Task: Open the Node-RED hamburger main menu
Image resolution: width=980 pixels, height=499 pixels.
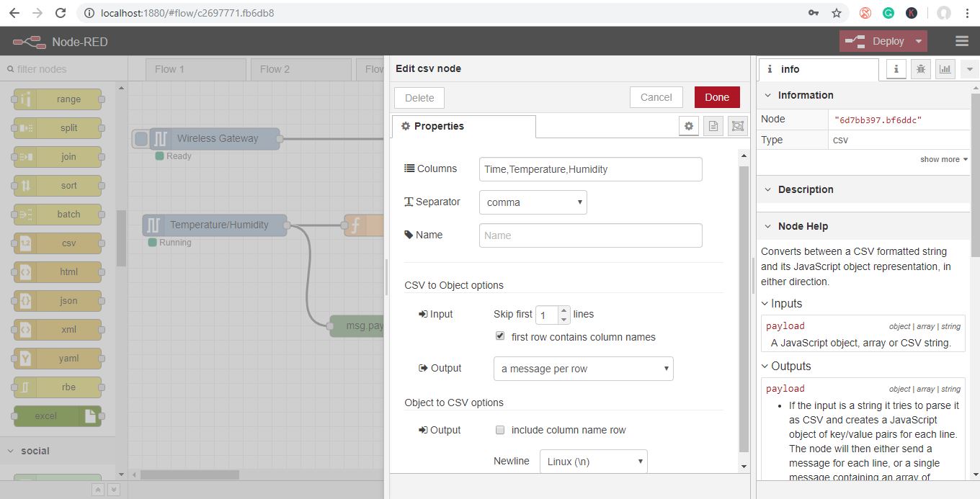Action: click(961, 42)
